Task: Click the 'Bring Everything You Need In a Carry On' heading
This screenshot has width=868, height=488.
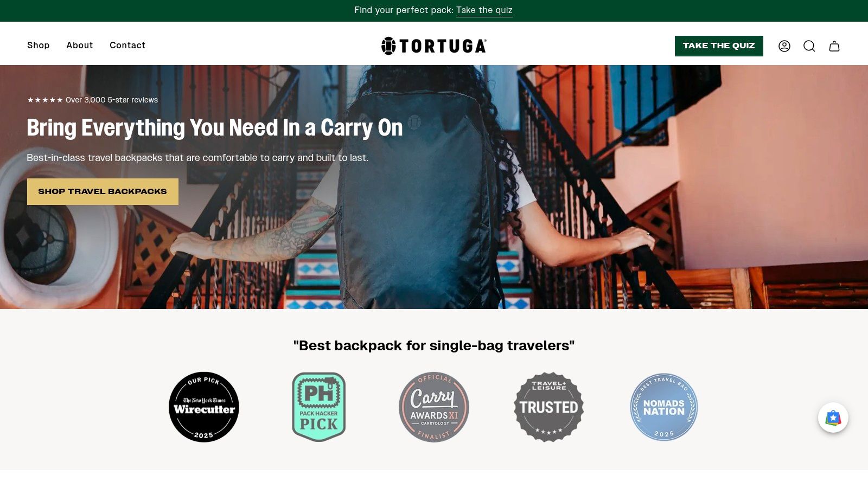Action: 215,128
